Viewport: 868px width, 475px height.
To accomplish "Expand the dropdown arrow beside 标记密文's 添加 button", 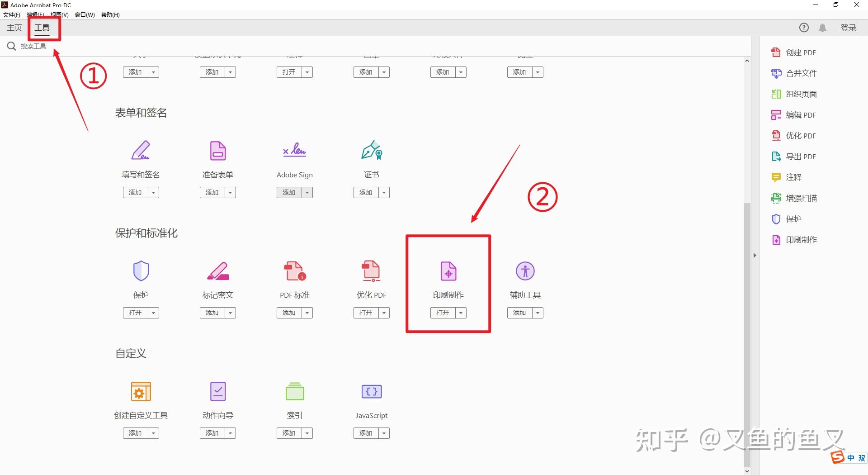I will pos(231,313).
